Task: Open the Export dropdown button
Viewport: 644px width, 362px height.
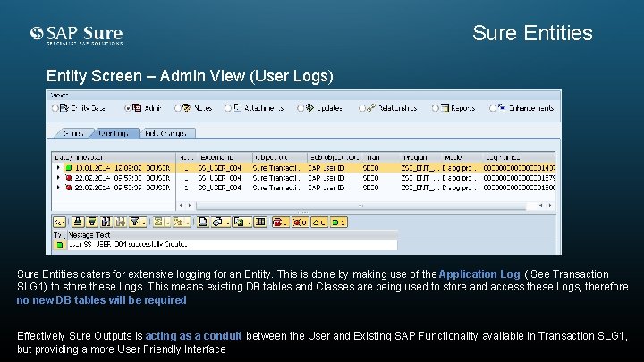Action: click(241, 222)
